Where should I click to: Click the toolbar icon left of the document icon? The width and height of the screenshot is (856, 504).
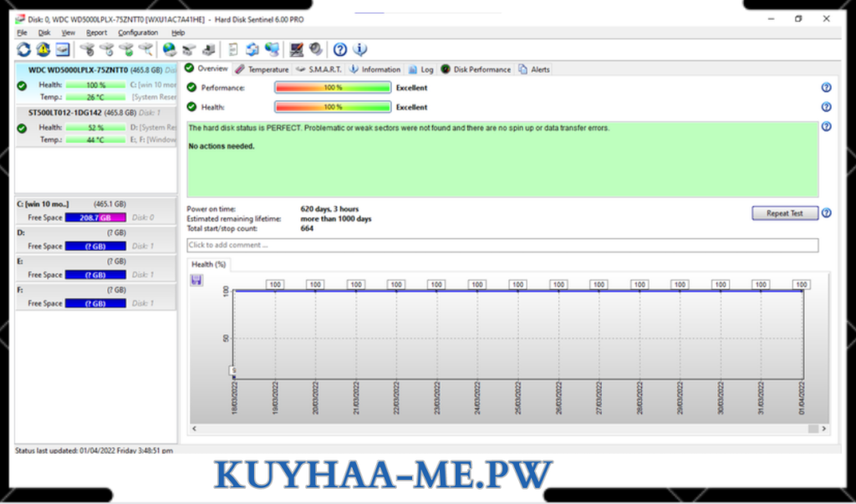click(x=208, y=49)
